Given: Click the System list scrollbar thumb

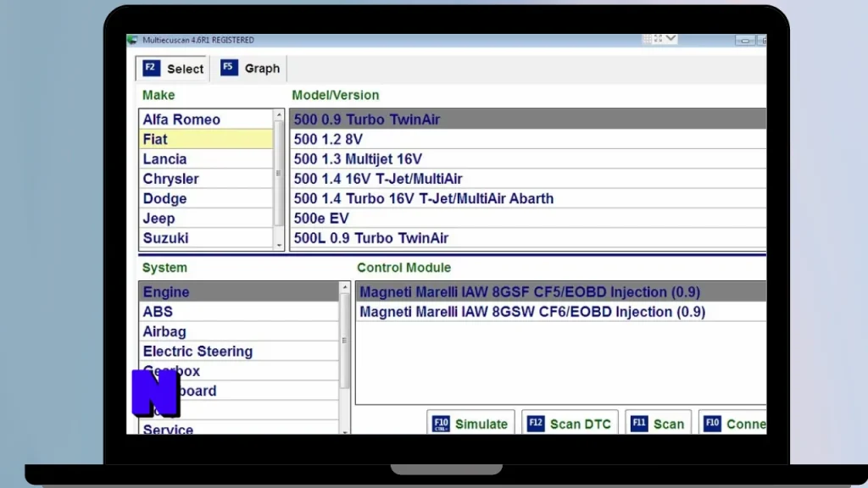Looking at the screenshot, I should (x=344, y=341).
